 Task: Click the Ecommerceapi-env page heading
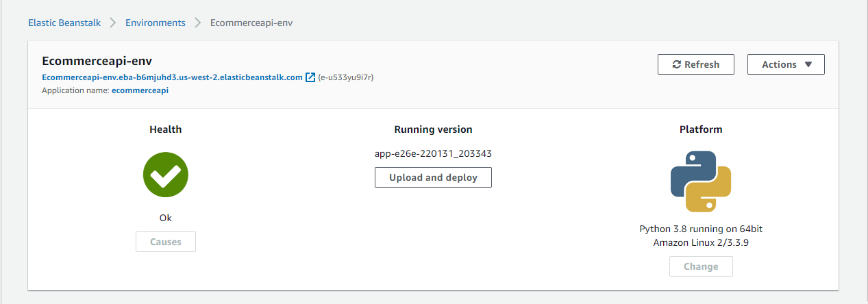(97, 61)
